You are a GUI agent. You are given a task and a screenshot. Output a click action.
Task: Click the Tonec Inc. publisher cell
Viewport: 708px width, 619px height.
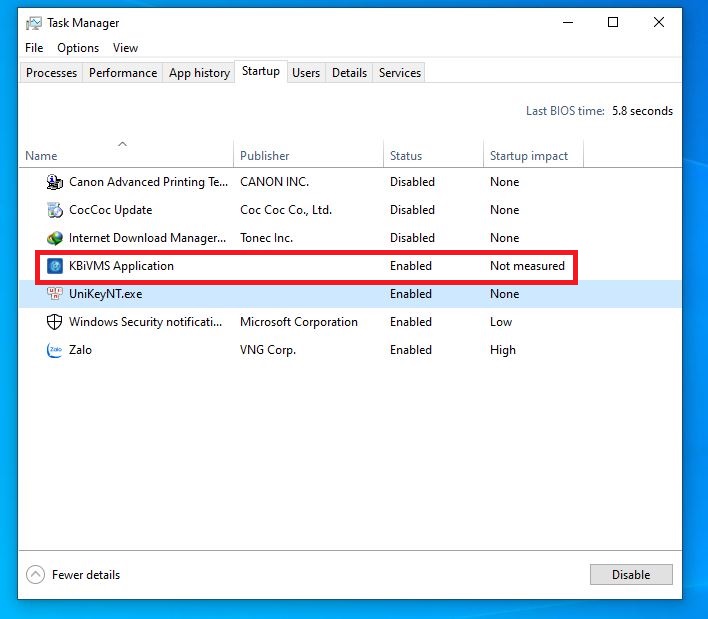[266, 238]
